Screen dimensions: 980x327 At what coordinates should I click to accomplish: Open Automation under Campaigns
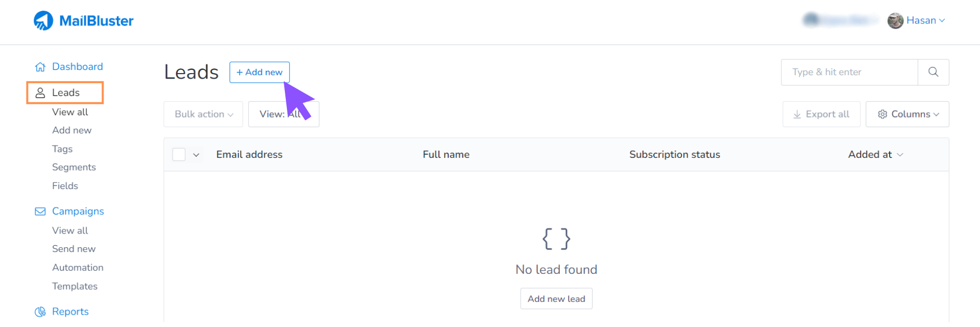78,267
